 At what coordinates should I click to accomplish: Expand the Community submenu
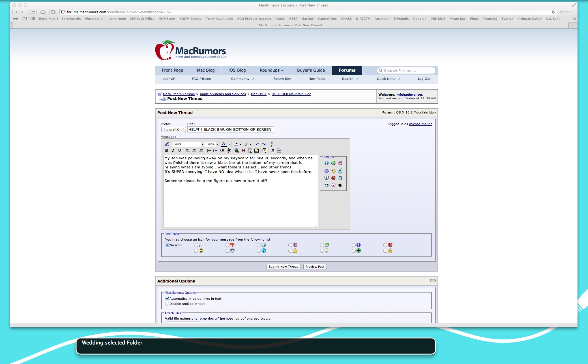pyautogui.click(x=243, y=79)
